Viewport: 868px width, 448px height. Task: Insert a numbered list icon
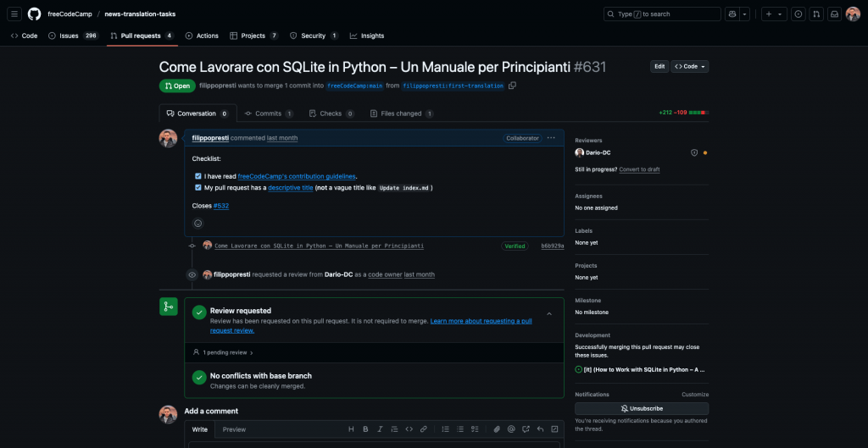coord(446,429)
